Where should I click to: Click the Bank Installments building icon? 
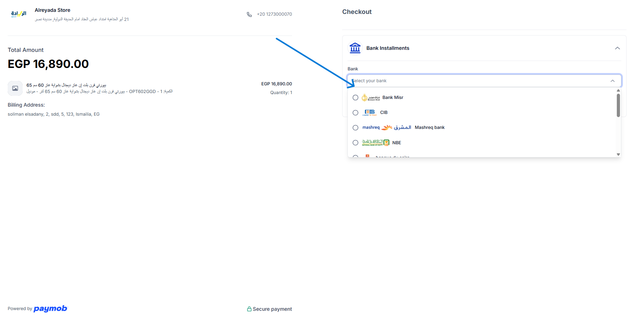[355, 48]
